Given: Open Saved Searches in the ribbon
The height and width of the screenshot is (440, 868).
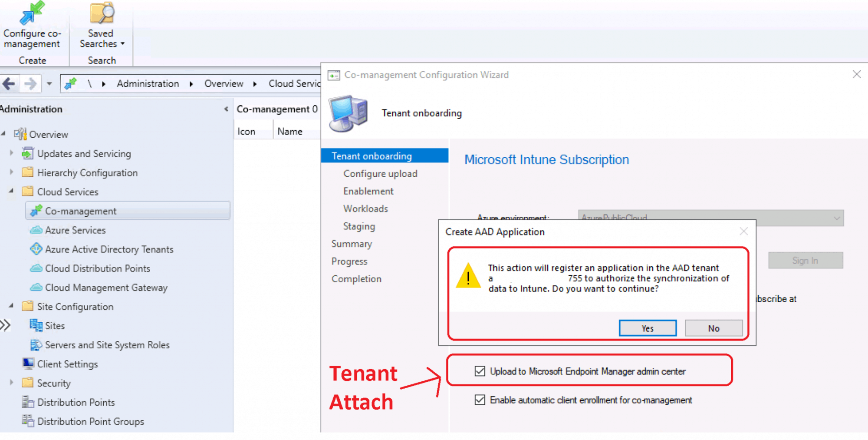Looking at the screenshot, I should [x=102, y=25].
